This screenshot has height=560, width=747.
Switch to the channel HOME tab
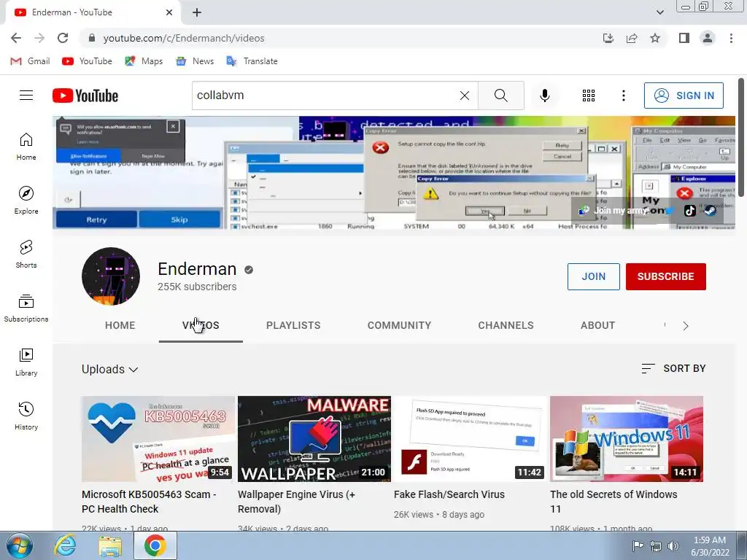click(120, 325)
